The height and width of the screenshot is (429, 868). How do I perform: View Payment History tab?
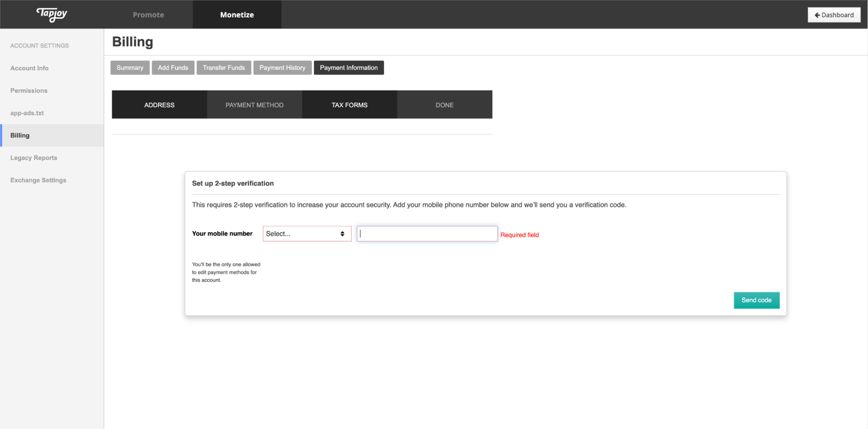(282, 68)
